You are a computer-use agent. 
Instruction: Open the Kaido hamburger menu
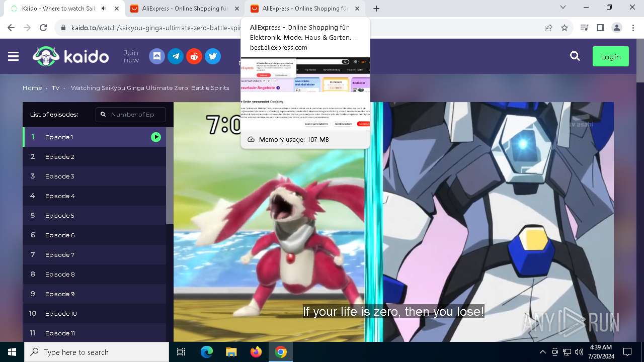tap(14, 56)
